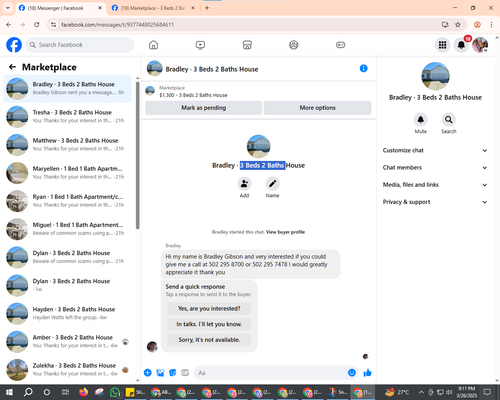Click the Search Facebook input
The height and width of the screenshot is (400, 500).
[80, 45]
